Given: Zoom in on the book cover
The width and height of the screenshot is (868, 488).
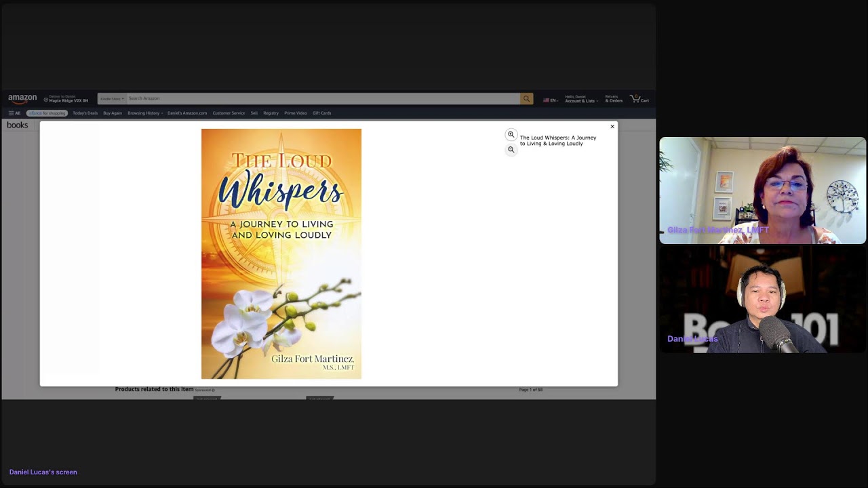Looking at the screenshot, I should 511,135.
